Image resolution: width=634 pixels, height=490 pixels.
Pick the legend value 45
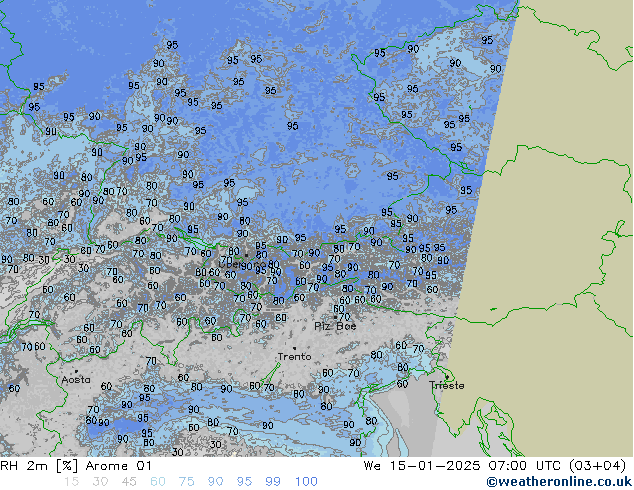pyautogui.click(x=129, y=482)
